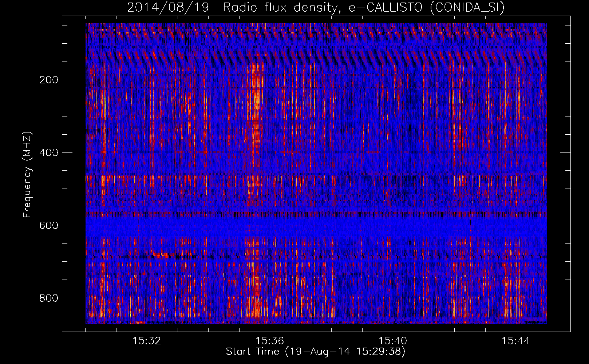Click the plot title "2014/08/19 Radio flux density, e-CALLISTO (CONIDA_SI)"
This screenshot has width=589, height=364.
(x=316, y=7)
